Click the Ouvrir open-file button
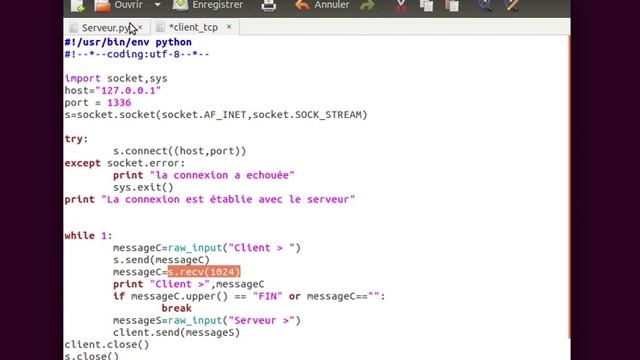 click(x=119, y=5)
